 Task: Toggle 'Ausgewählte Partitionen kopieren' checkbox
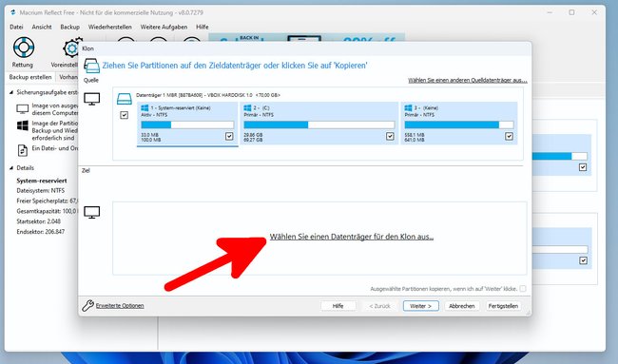[523, 288]
